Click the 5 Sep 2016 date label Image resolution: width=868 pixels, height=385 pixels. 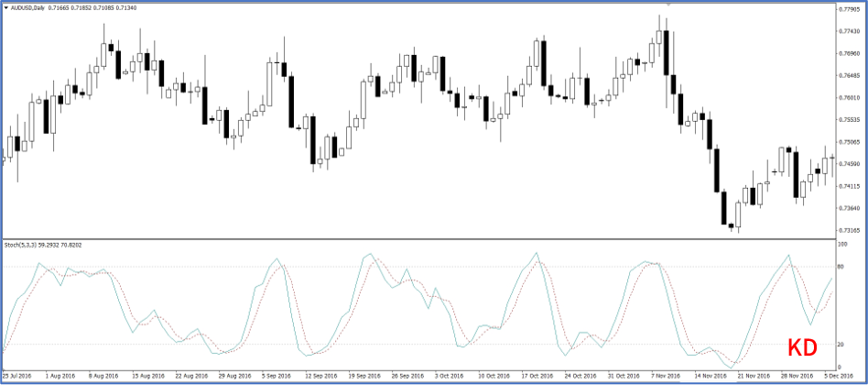point(275,376)
